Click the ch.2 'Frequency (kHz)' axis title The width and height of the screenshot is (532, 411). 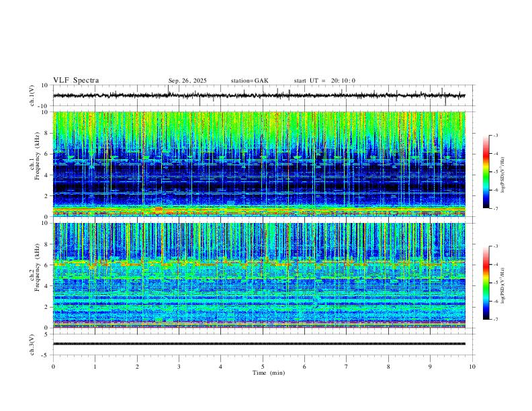[38, 268]
